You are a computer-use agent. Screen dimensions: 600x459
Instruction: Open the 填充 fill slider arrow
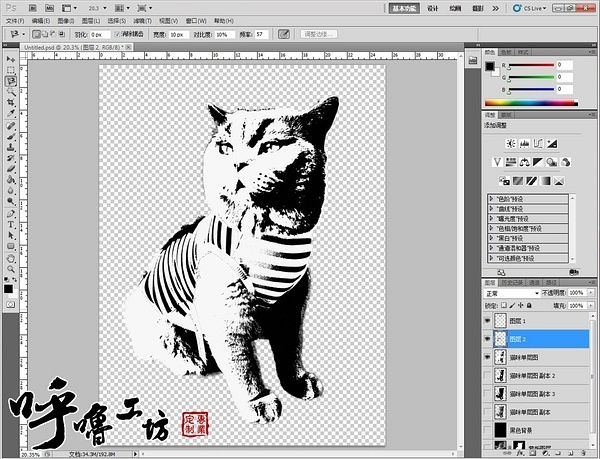591,305
